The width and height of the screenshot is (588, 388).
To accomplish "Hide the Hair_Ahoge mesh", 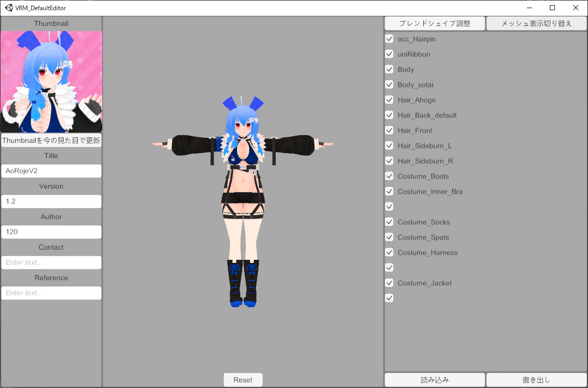I will point(389,100).
